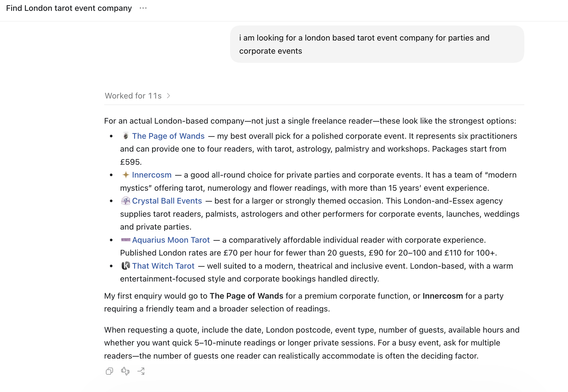Click the Crystal Ball Events favicon
The image size is (568, 392).
[x=126, y=201]
